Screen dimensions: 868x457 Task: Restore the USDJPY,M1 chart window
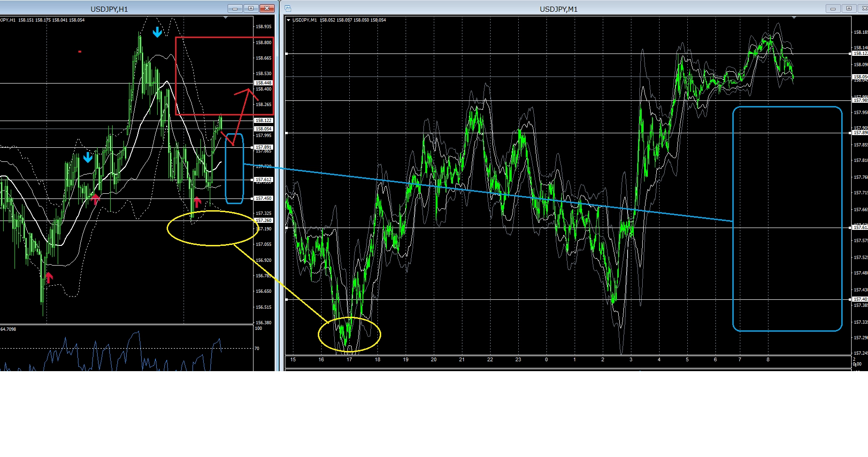849,8
